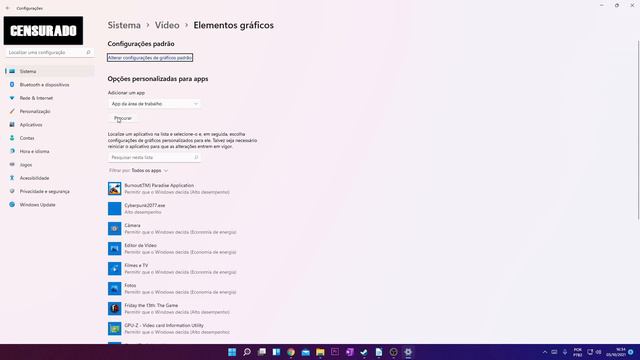Viewport: 640px width, 360px height.
Task: Click the Editor de Vídeo app icon
Action: point(115,249)
